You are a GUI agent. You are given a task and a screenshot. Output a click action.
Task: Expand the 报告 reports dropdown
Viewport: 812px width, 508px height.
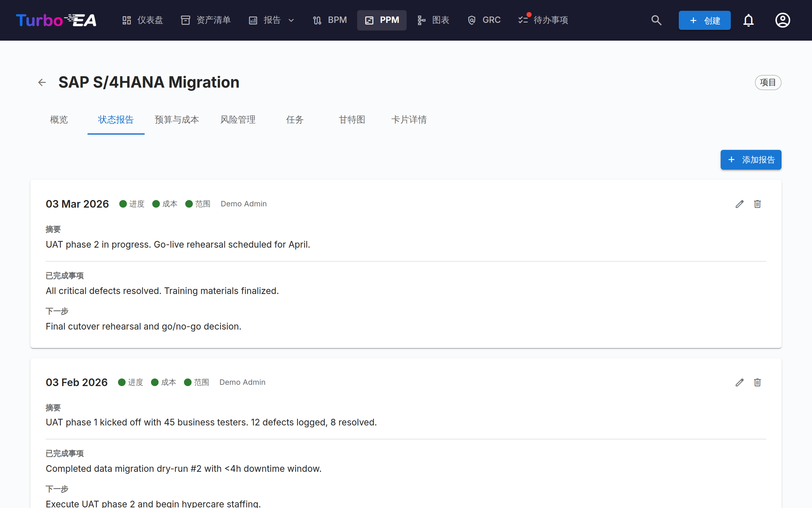[x=272, y=20]
